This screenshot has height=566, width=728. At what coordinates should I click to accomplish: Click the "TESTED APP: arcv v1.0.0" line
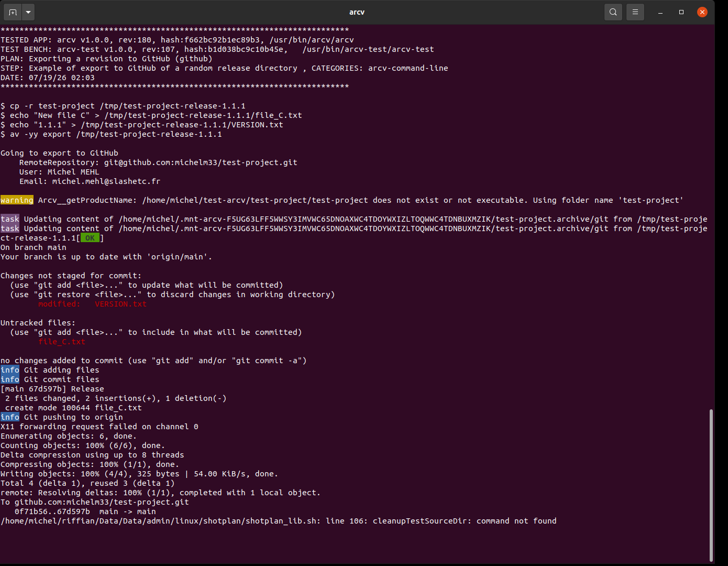(x=178, y=40)
